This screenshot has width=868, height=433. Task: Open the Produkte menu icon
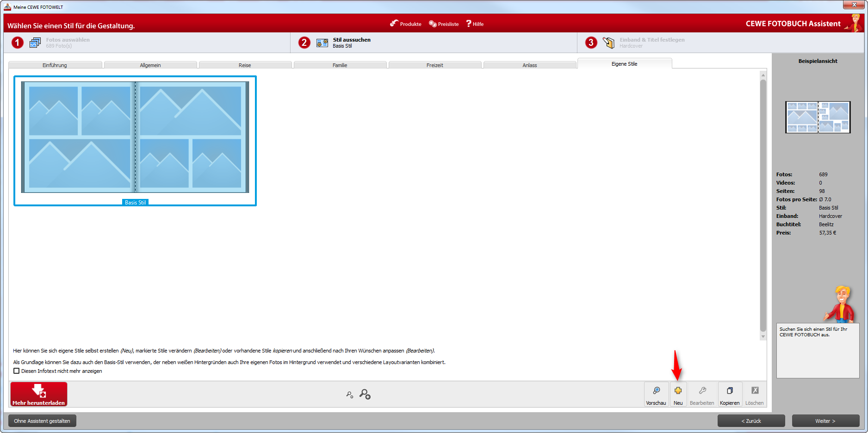(394, 23)
